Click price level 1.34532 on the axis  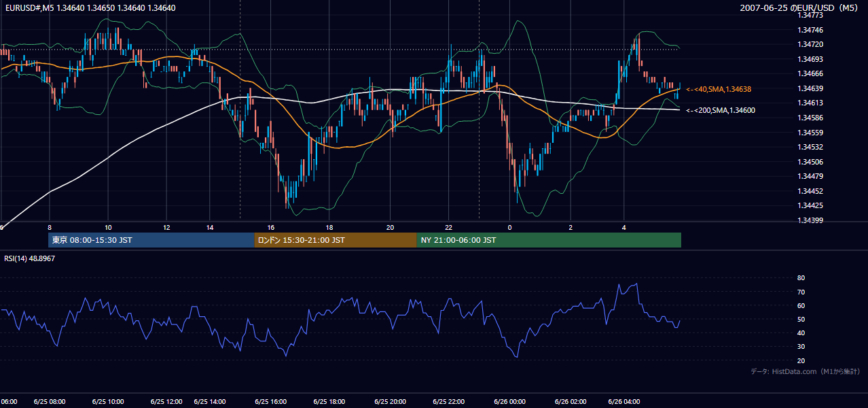[x=811, y=147]
